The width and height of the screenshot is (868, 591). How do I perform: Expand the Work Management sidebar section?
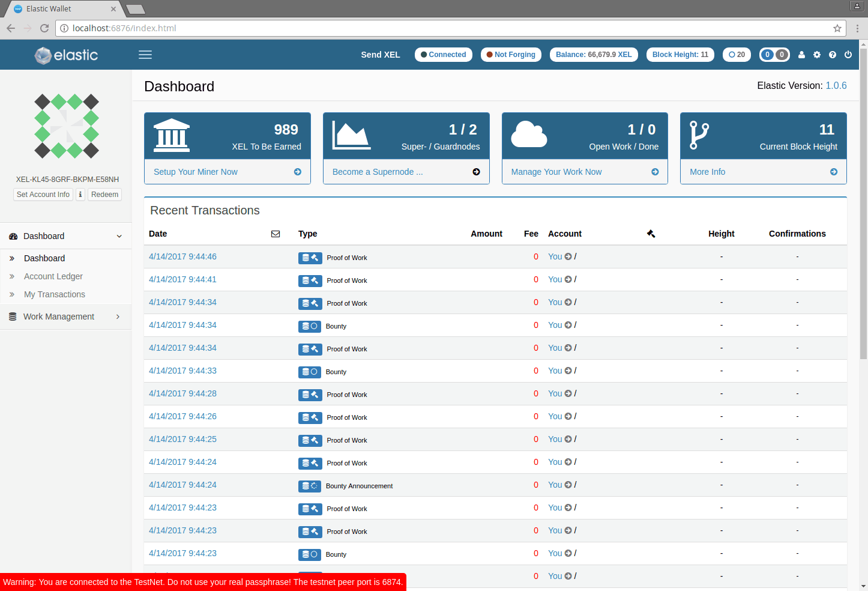66,317
